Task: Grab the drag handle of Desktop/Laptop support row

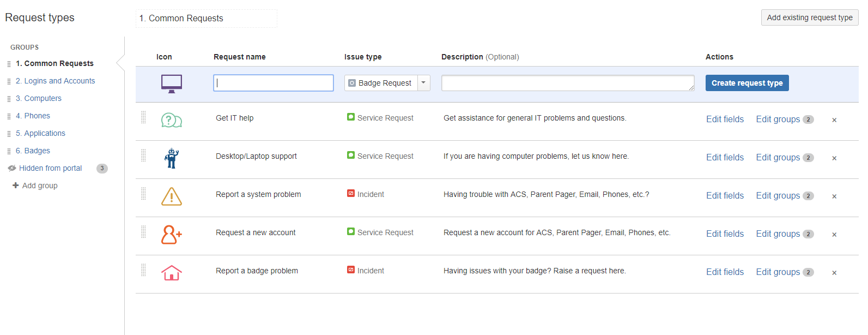Action: (144, 155)
